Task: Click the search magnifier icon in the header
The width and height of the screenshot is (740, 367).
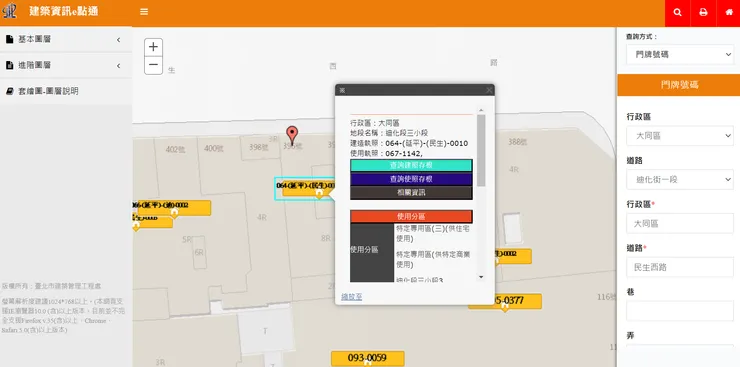Action: click(678, 13)
